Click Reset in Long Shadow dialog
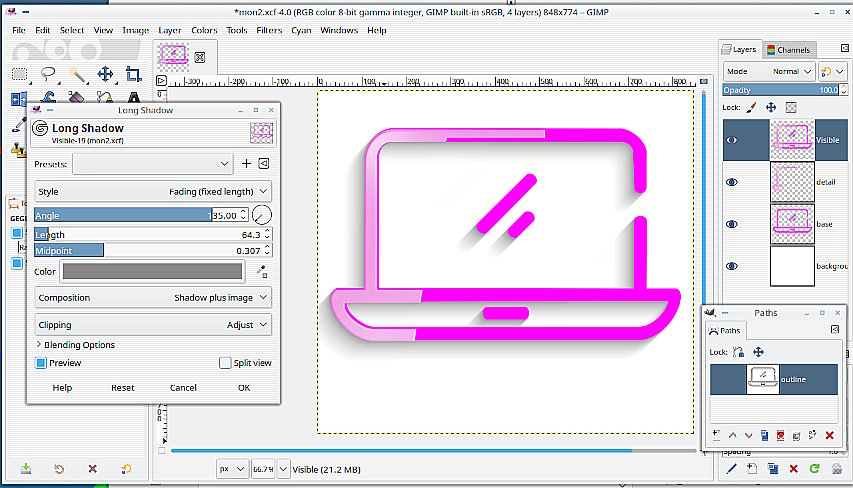 [122, 388]
